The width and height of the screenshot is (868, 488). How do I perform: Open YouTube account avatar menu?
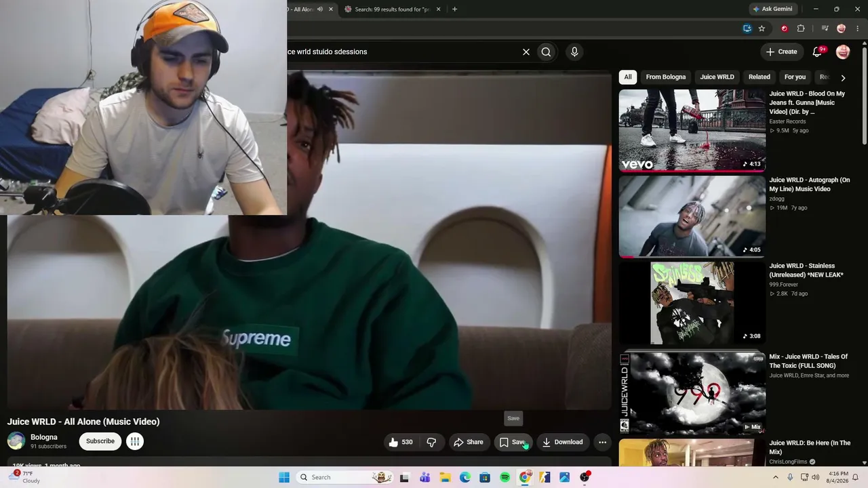click(843, 52)
